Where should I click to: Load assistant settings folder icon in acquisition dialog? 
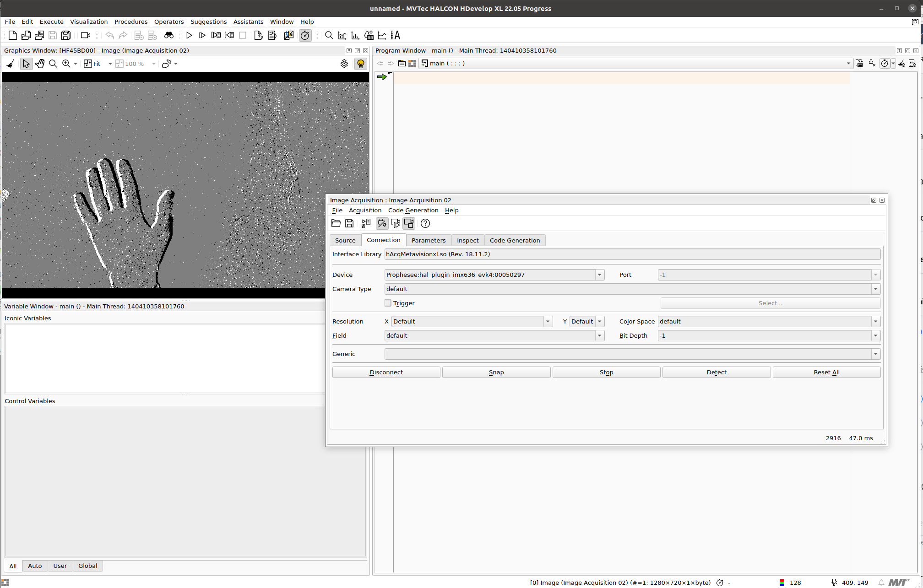[x=336, y=223]
